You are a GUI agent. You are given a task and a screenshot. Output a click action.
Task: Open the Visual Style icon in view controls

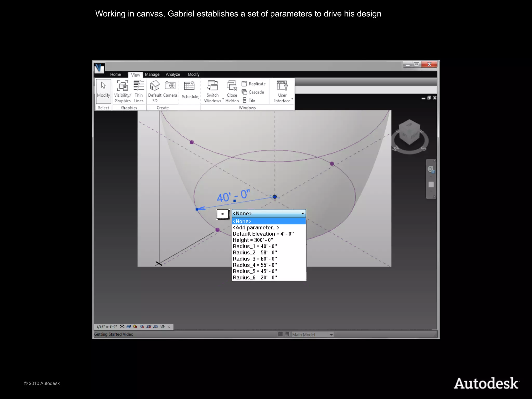pyautogui.click(x=129, y=327)
